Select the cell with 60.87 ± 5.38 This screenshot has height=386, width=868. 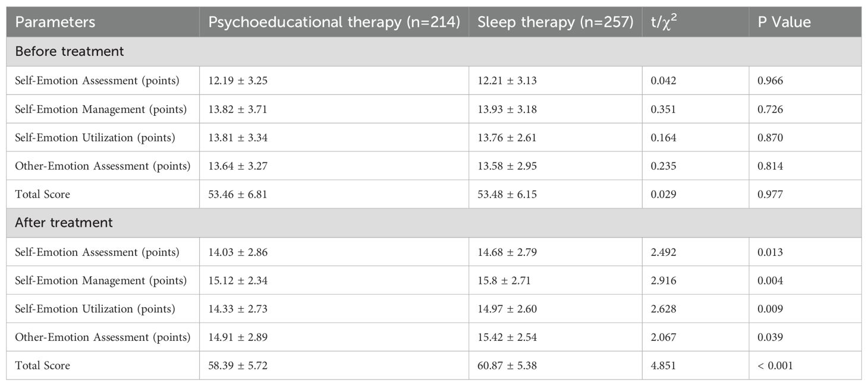507,366
